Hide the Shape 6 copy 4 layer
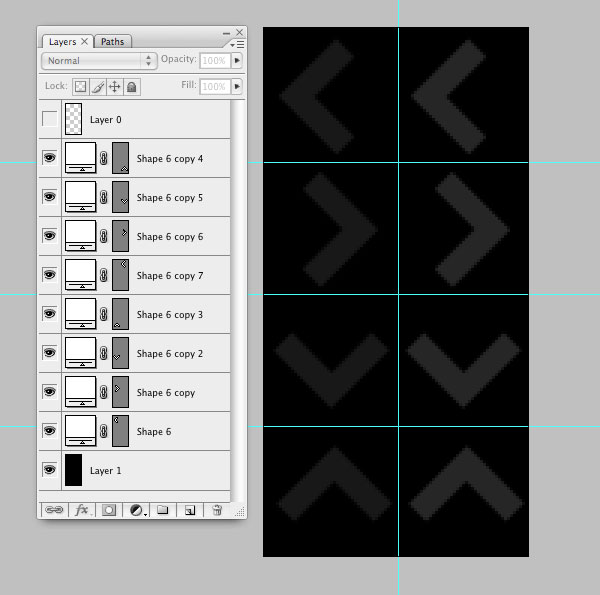Screen dimensions: 600x595 [49, 158]
